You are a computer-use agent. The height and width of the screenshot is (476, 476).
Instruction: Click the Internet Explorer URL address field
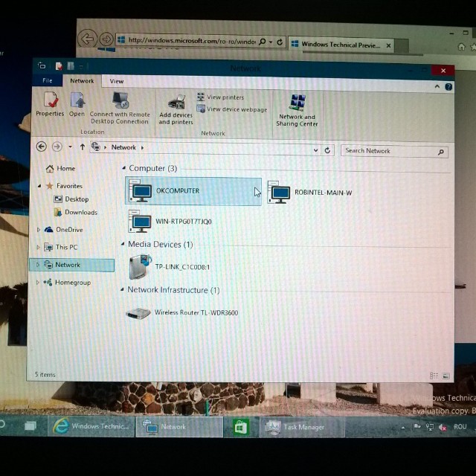tap(191, 40)
